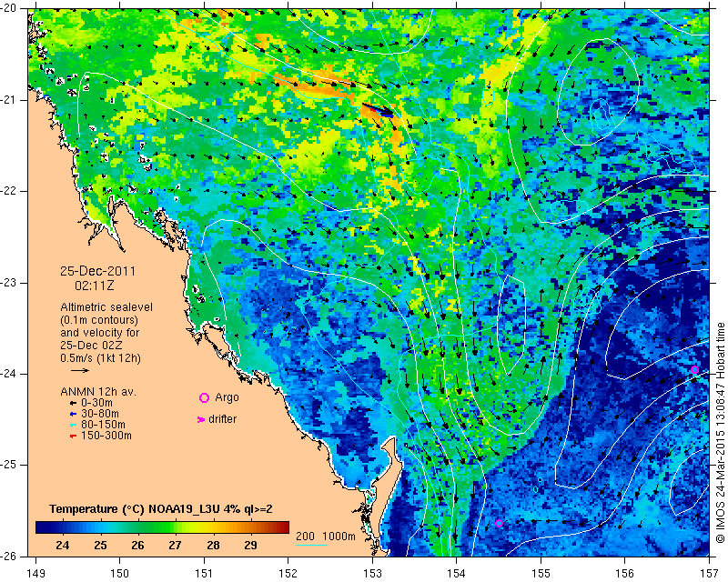Click the latitude axis label "-22"
The height and width of the screenshot is (582, 728).
(x=9, y=191)
